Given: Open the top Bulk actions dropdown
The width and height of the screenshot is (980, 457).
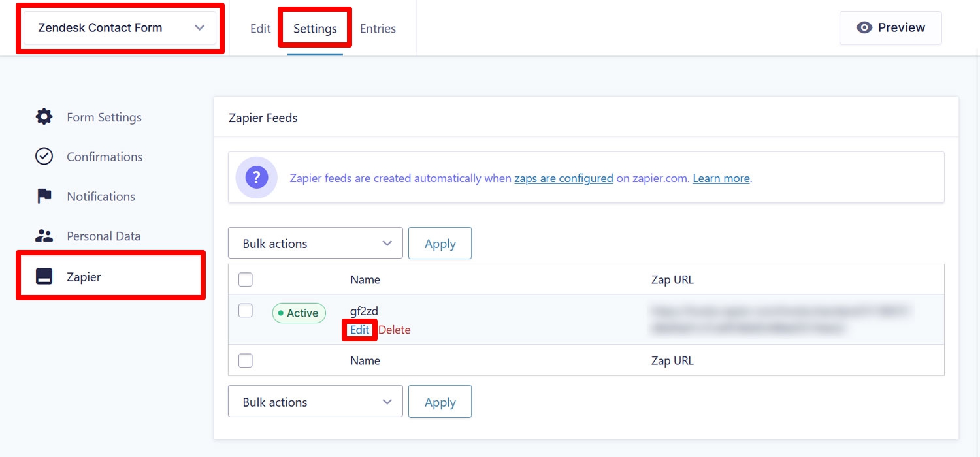Looking at the screenshot, I should click(316, 244).
